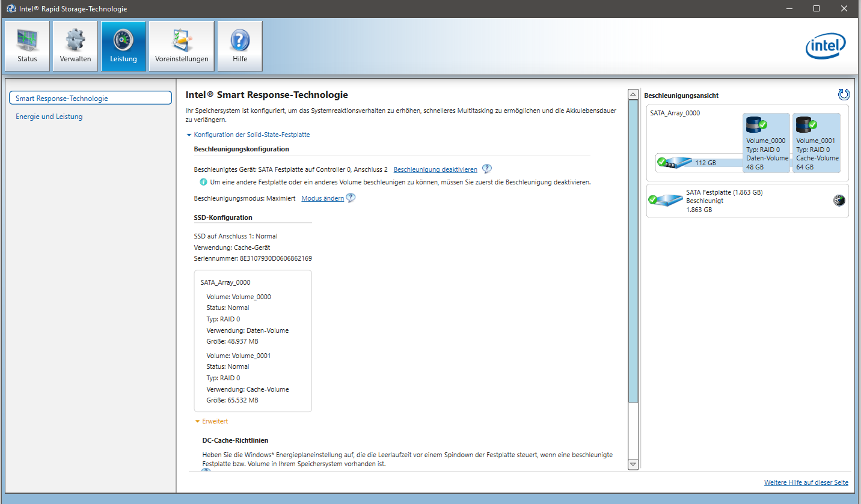This screenshot has height=504, width=861.
Task: Open Weitere Hilfe auf dieser Seite link
Action: [x=806, y=482]
